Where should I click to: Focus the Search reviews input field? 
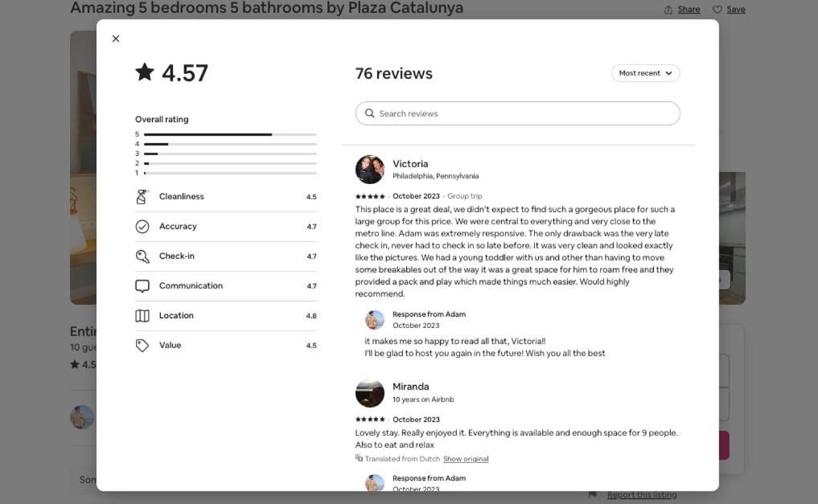517,113
